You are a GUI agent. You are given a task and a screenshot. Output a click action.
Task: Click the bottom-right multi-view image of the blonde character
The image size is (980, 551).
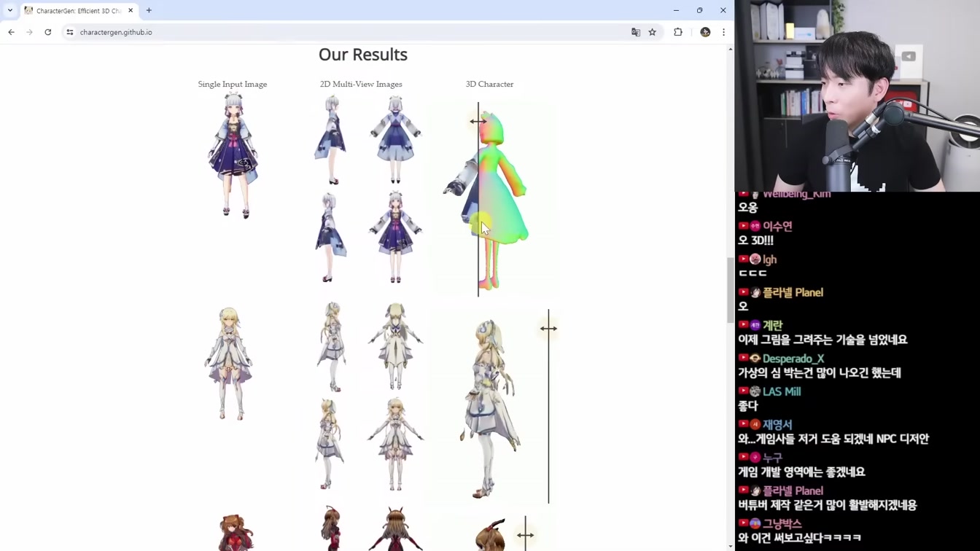click(395, 444)
